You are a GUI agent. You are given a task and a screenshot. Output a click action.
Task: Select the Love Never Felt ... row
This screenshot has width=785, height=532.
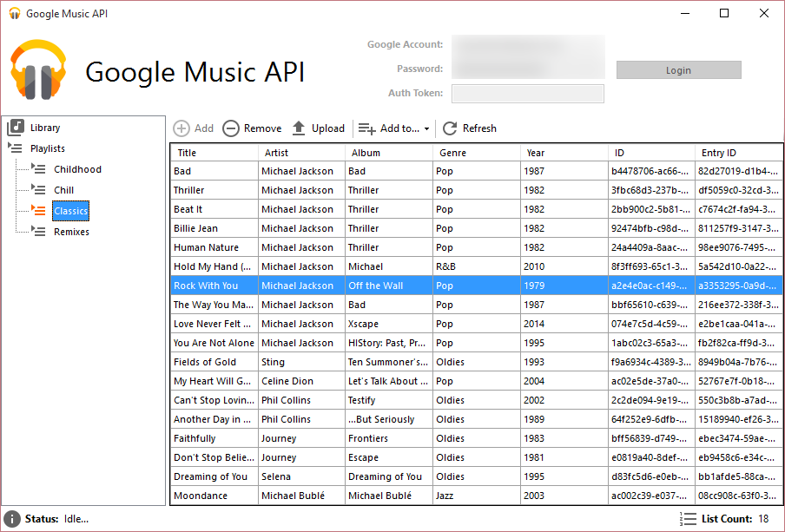coord(476,324)
